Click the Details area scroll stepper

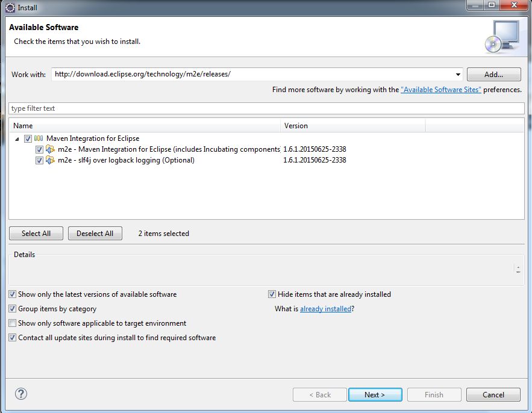click(518, 270)
